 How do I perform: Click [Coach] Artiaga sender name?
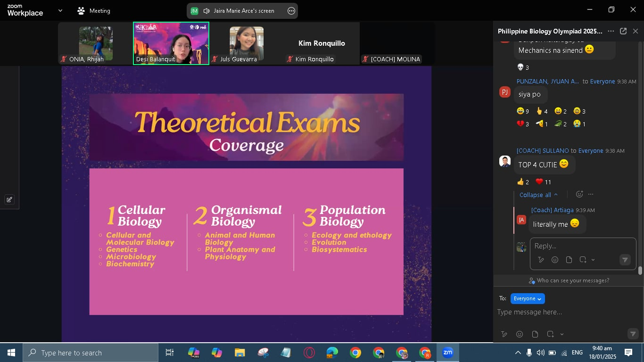tap(553, 210)
